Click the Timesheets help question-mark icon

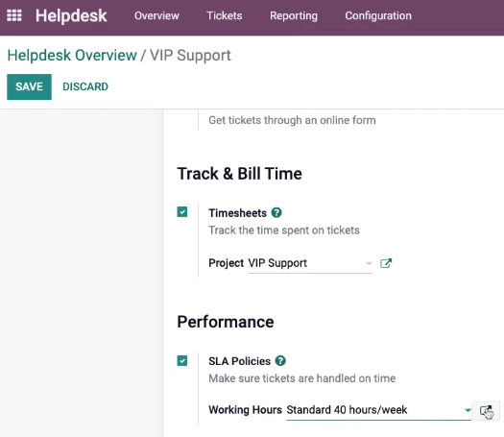pos(276,212)
